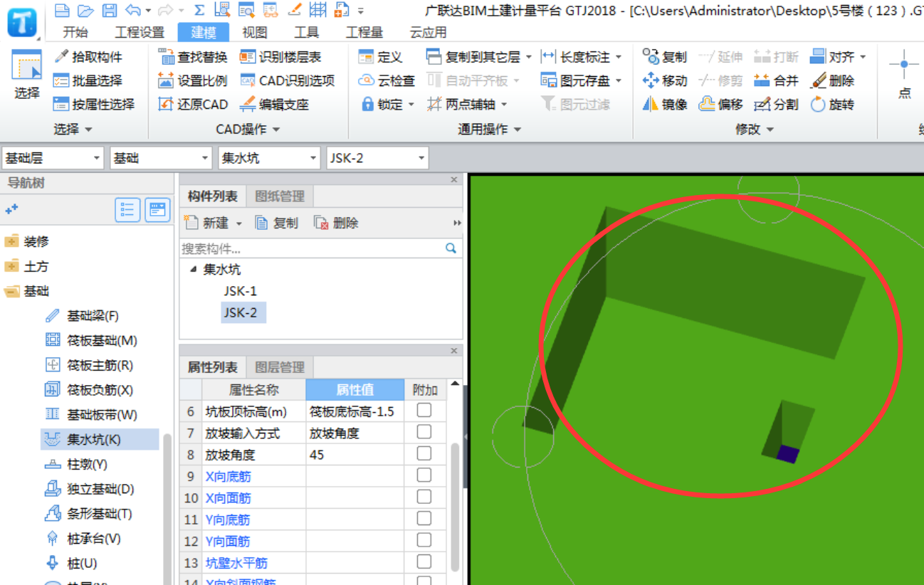Viewport: 924px width, 585px height.
Task: Click 旋转 rotate tool
Action: [832, 104]
